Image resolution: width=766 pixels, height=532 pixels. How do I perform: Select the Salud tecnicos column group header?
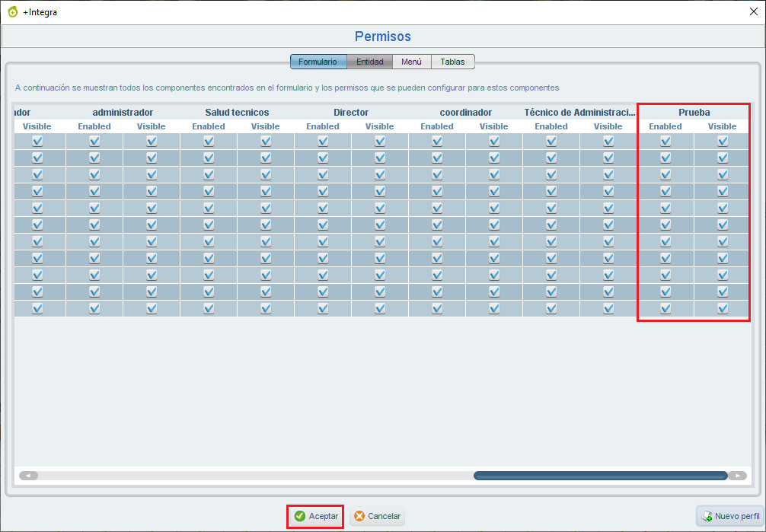click(237, 113)
